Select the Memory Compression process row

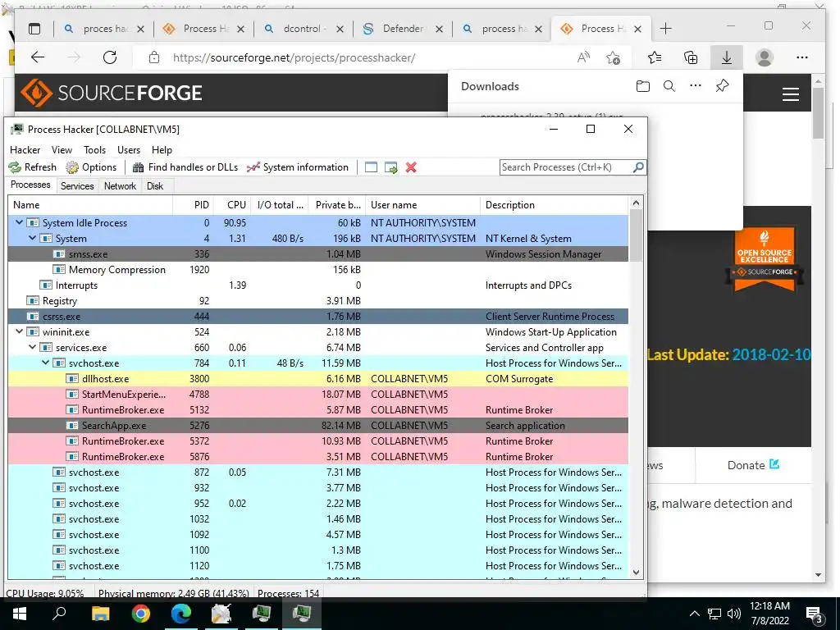(x=318, y=269)
